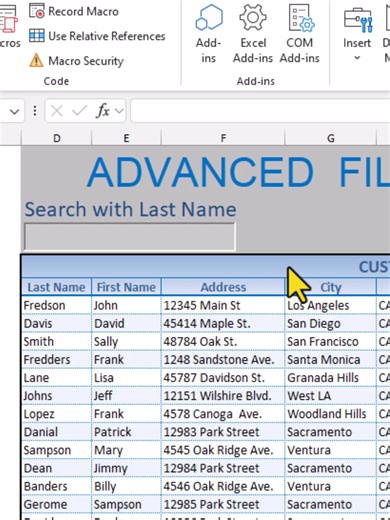390x520 pixels.
Task: Select cell containing Danial
Action: 56,432
